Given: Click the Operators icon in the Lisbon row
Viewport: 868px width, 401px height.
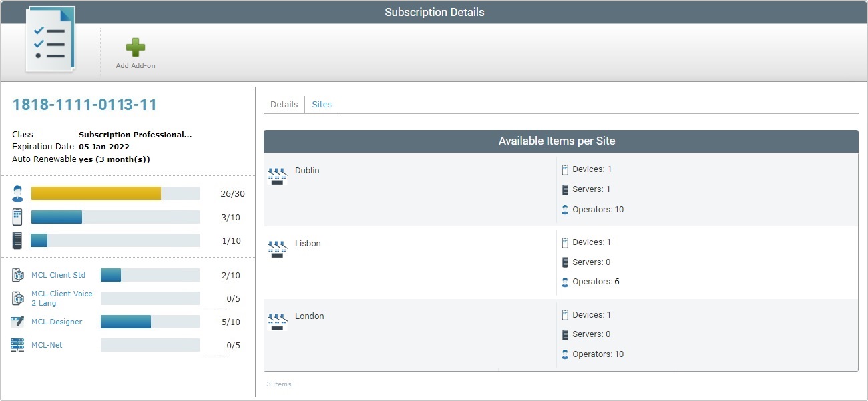Looking at the screenshot, I should pyautogui.click(x=564, y=282).
